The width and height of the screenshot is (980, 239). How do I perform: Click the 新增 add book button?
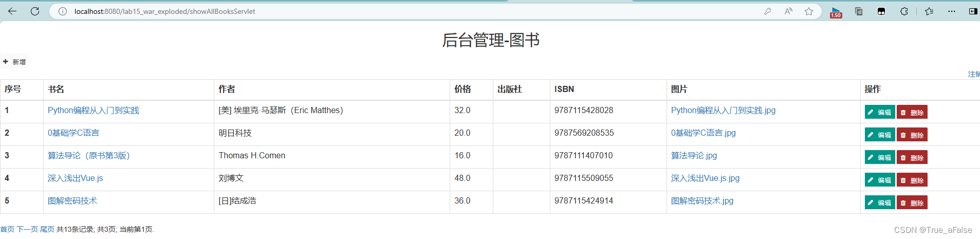pos(14,62)
